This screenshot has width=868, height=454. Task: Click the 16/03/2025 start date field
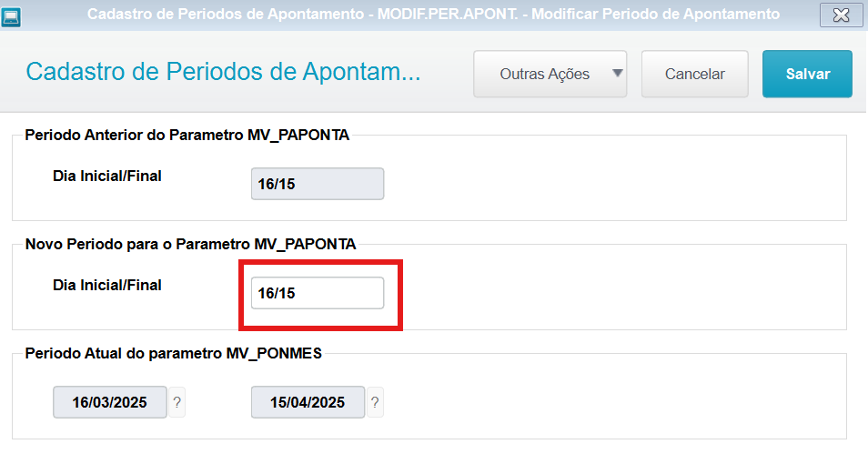(109, 402)
